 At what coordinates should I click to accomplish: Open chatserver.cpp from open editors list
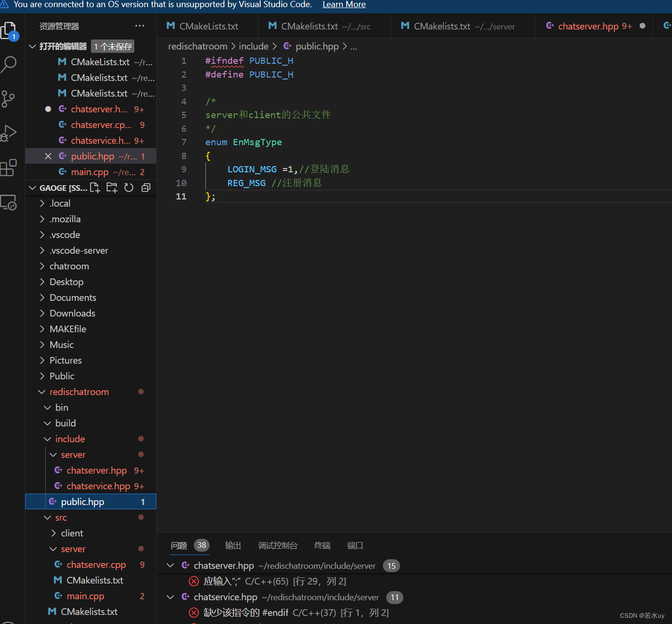tap(90, 125)
